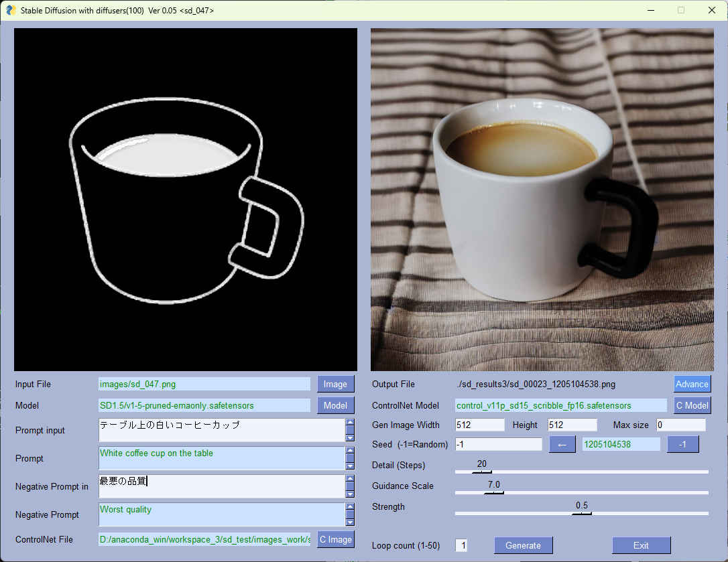
Task: Click the scroll-up arrow of Negative Prompt box
Action: point(350,507)
